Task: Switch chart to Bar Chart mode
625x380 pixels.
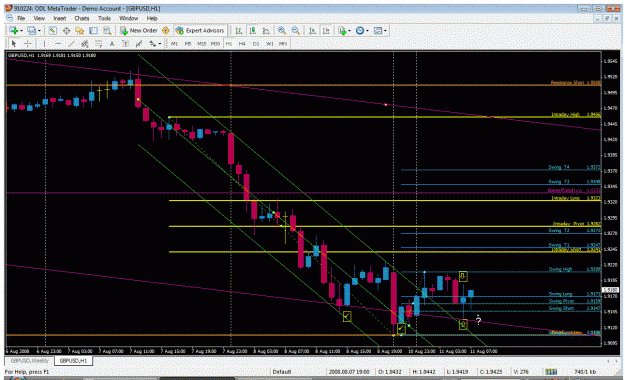Action: click(x=239, y=31)
